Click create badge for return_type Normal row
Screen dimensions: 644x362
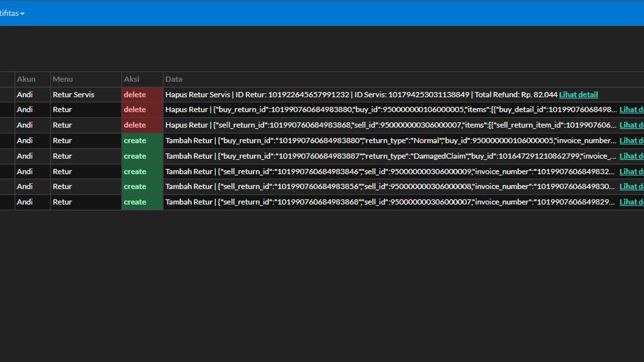[142, 140]
